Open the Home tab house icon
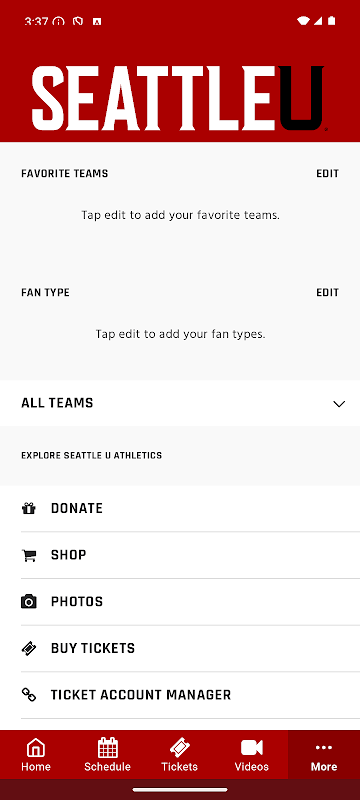The height and width of the screenshot is (800, 360). click(36, 748)
